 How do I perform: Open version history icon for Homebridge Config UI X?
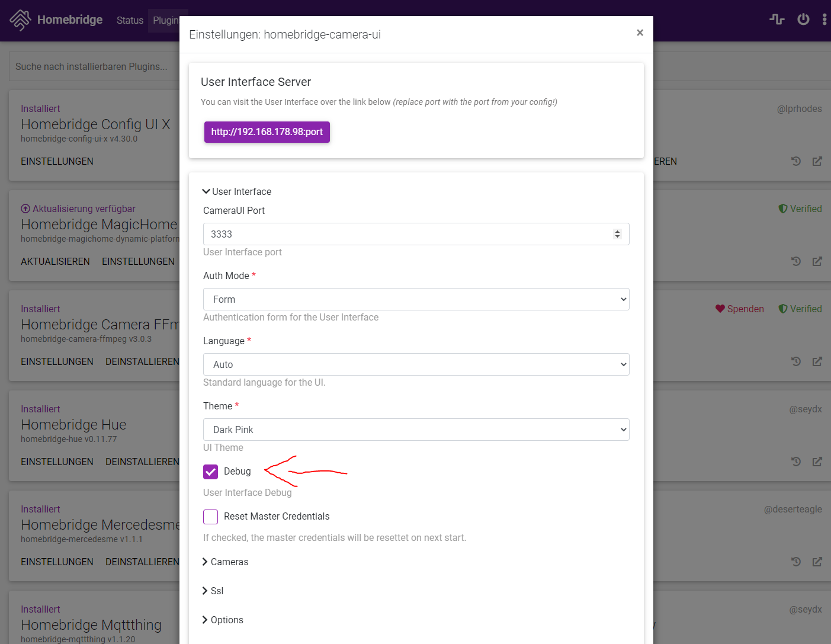click(x=796, y=161)
